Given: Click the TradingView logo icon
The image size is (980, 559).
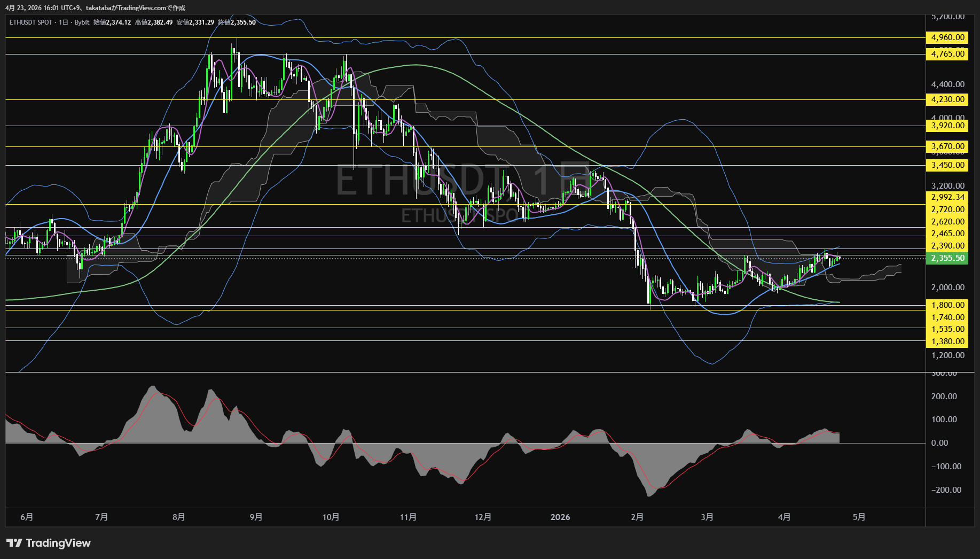Looking at the screenshot, I should 14,543.
